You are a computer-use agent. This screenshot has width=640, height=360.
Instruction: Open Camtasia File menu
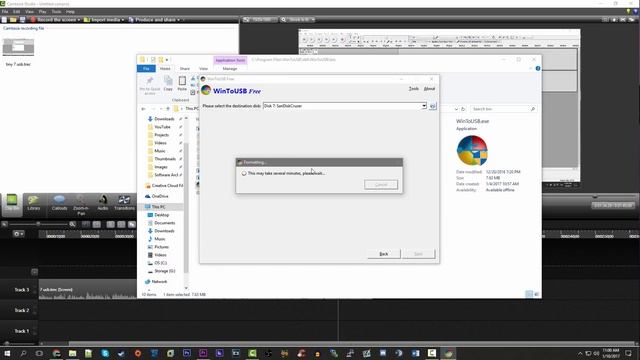5,11
